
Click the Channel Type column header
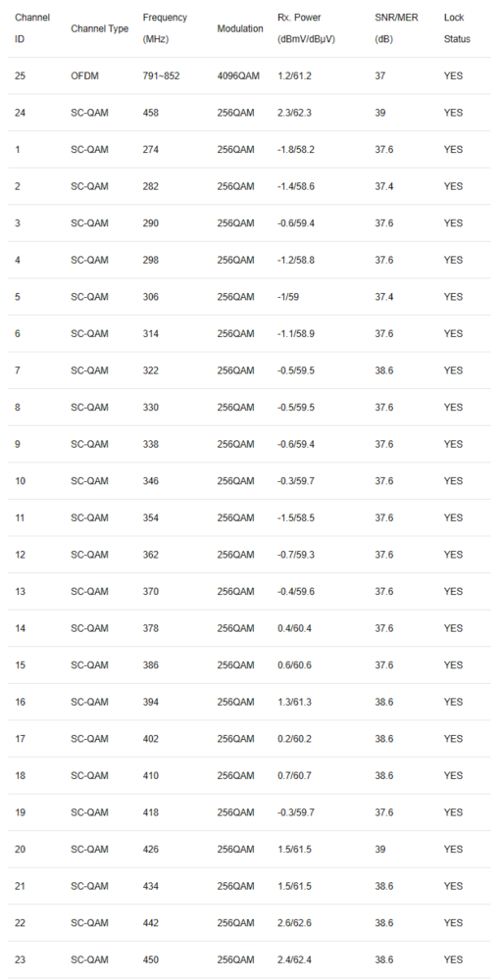coord(99,28)
